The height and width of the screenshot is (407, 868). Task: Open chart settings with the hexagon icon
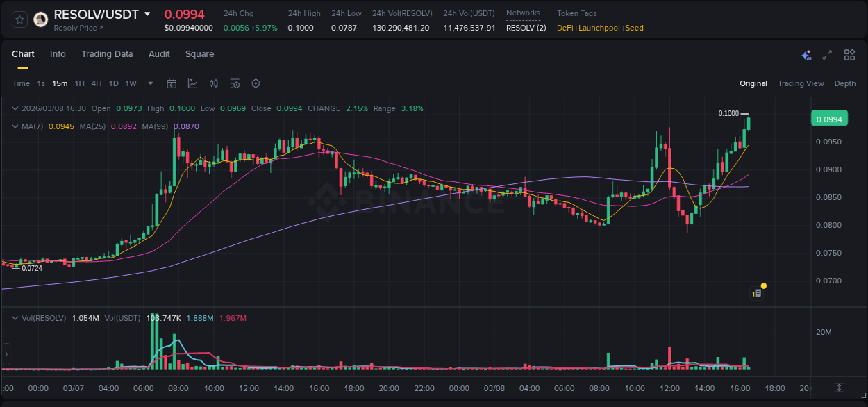256,83
